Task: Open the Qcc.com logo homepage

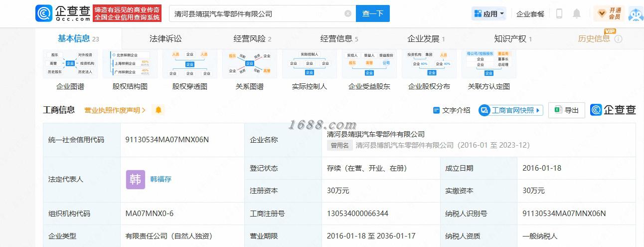Action: [63, 13]
